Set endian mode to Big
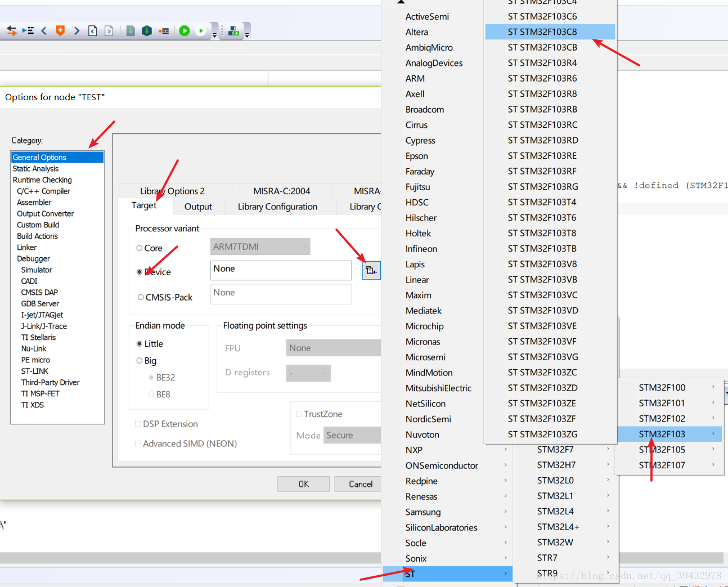 pos(140,361)
